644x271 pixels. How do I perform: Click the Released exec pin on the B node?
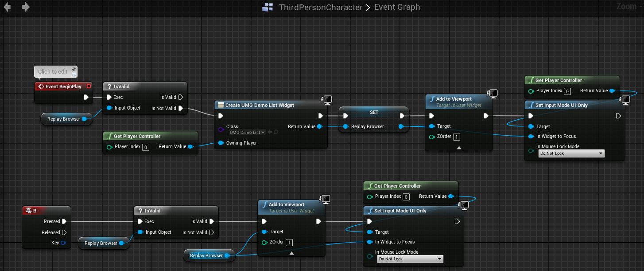[x=64, y=232]
